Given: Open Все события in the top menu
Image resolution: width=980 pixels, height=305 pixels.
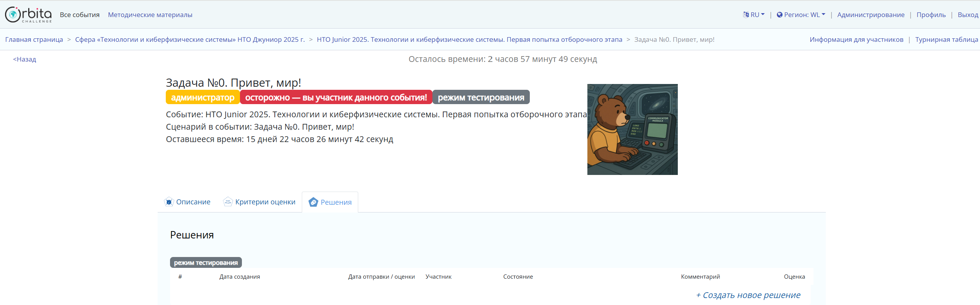Looking at the screenshot, I should [80, 15].
